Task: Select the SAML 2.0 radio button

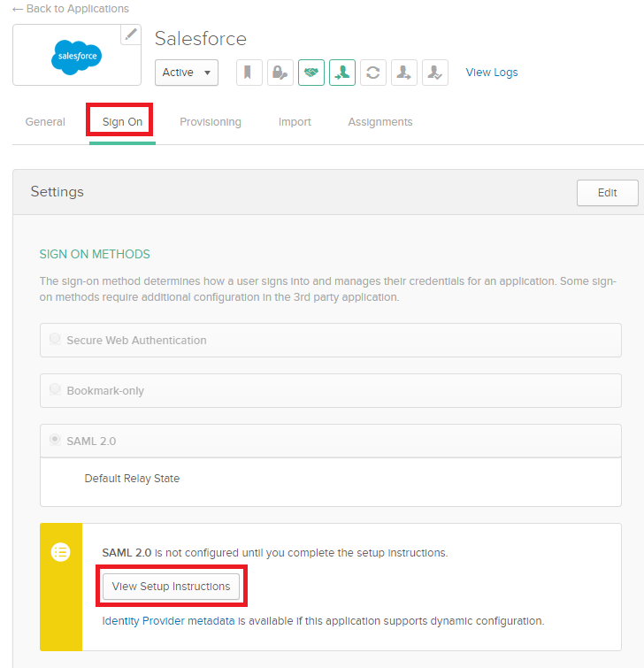Action: 55,440
